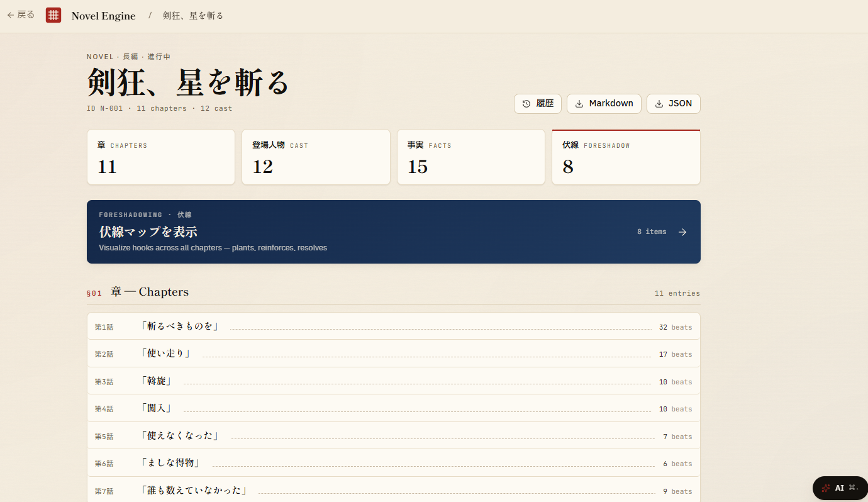This screenshot has height=502, width=868.
Task: Open chapter 第6話「ましな得物」
Action: 394,463
